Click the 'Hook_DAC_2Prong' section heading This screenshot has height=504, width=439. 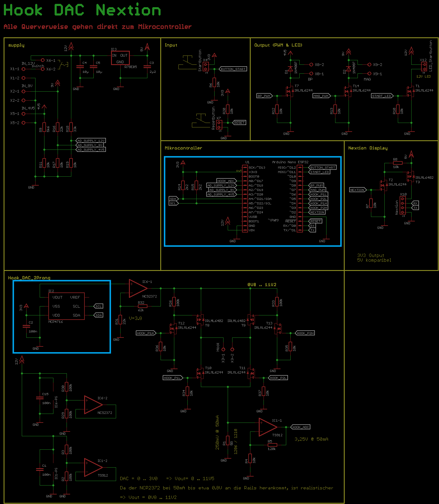coord(29,278)
